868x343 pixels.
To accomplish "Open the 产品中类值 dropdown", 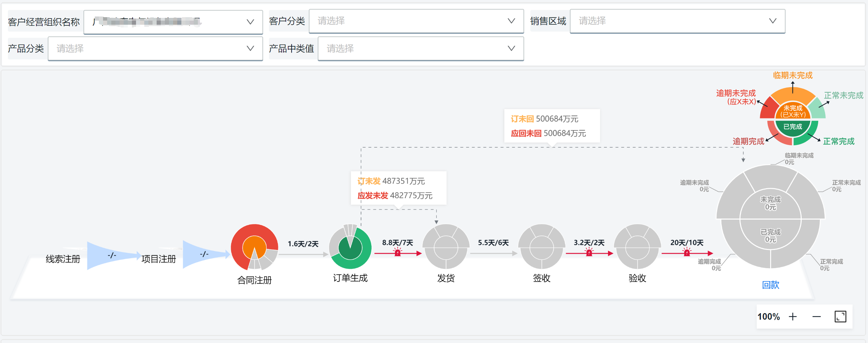I will 421,48.
